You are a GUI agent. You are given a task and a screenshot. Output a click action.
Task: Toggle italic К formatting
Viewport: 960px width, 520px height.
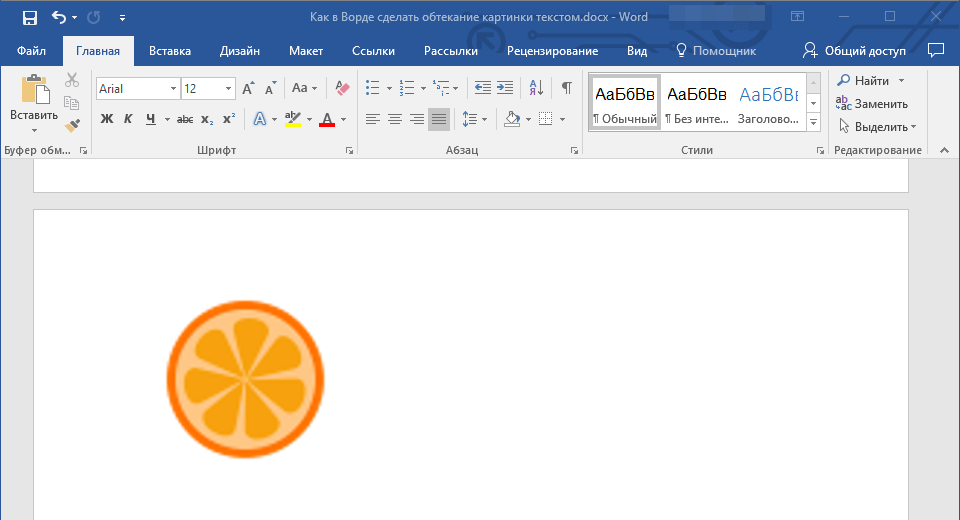pyautogui.click(x=128, y=119)
